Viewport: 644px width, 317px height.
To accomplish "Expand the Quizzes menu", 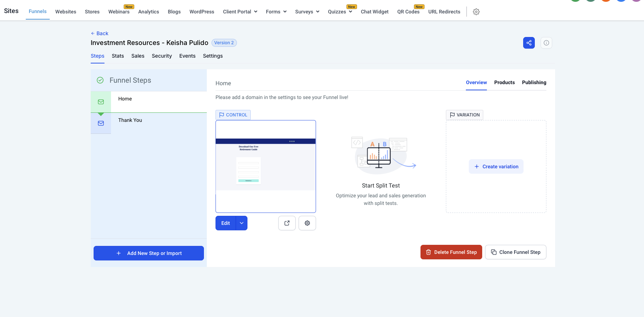I will click(340, 12).
